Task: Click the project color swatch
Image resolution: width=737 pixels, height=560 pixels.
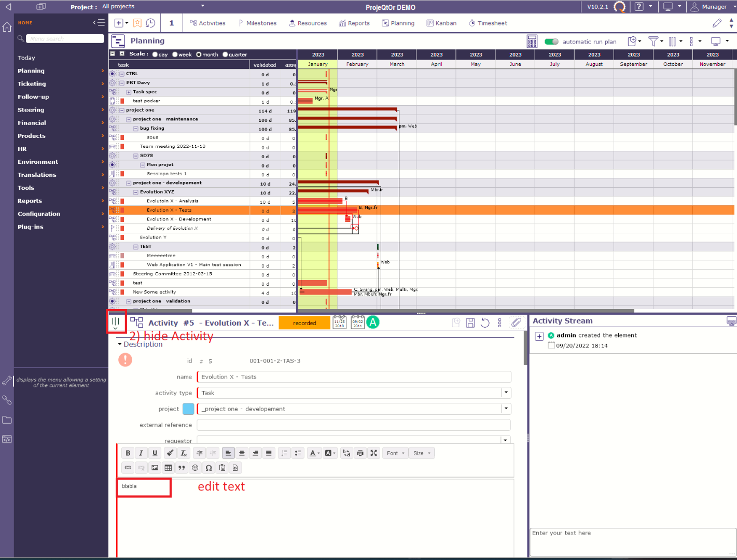Action: pos(188,409)
